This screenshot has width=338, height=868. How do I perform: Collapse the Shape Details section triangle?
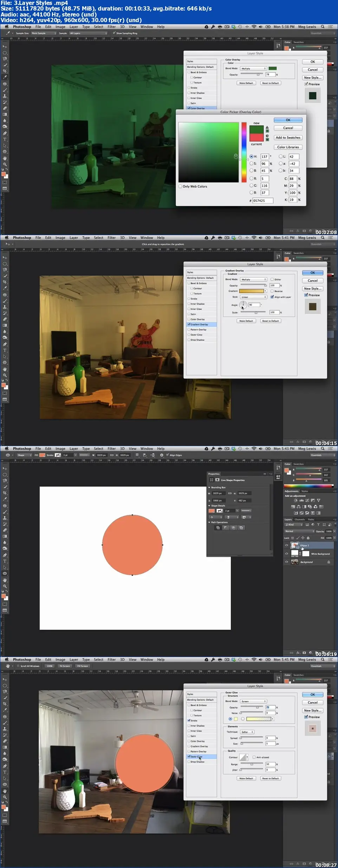pyautogui.click(x=209, y=506)
